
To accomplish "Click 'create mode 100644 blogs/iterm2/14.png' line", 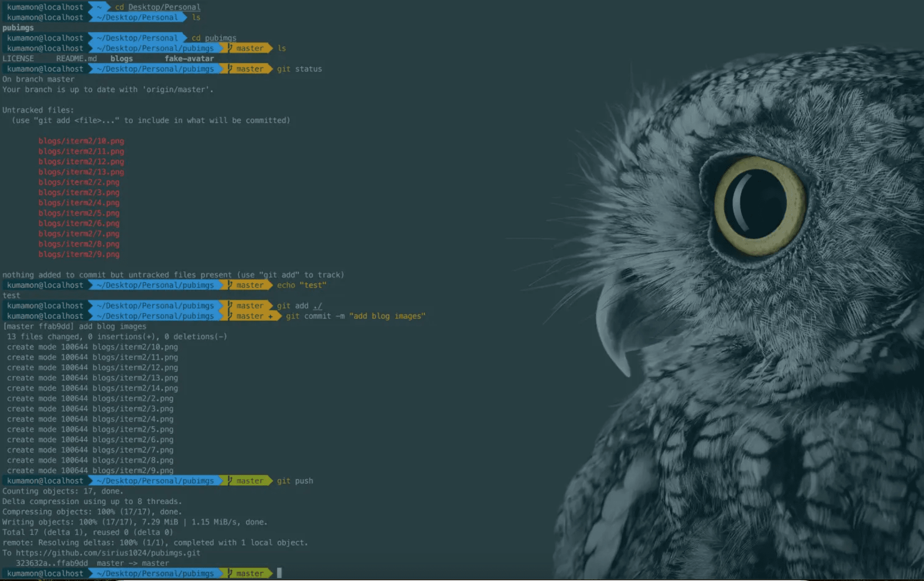I will (92, 388).
